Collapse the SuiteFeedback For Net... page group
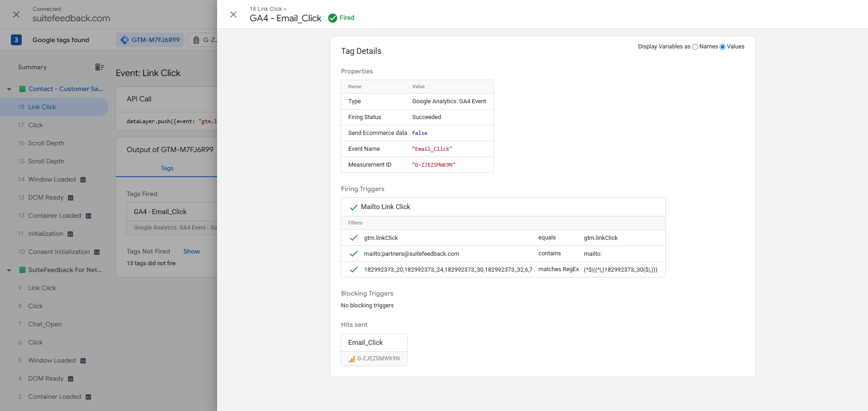This screenshot has width=868, height=411. 9,270
